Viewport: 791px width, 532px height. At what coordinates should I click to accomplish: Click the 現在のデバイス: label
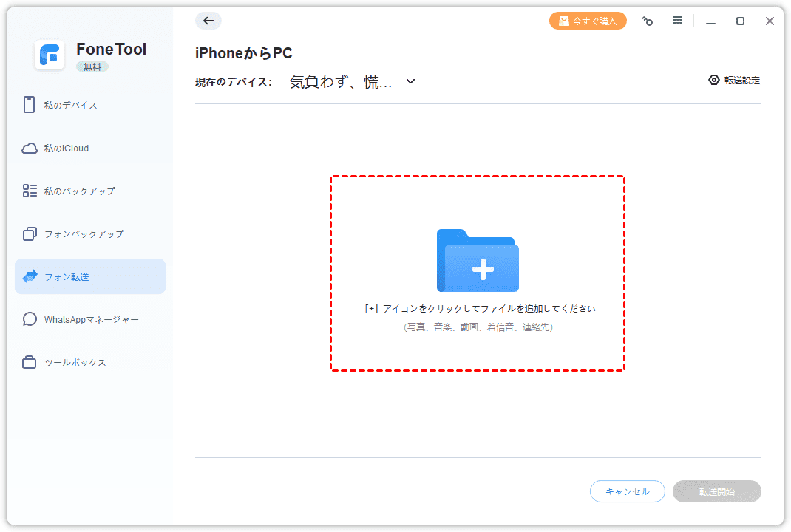[234, 82]
